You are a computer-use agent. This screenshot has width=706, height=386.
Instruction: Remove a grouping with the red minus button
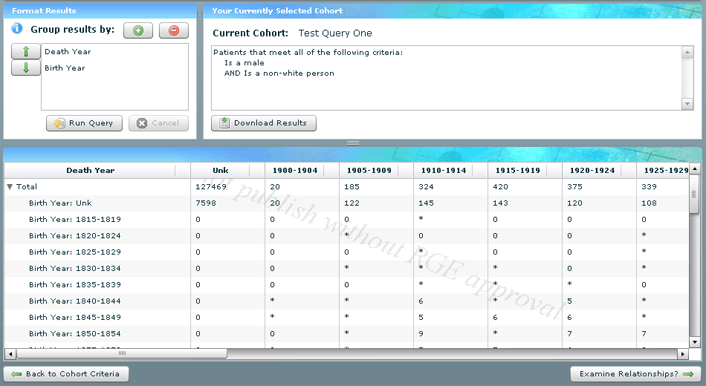tap(174, 31)
